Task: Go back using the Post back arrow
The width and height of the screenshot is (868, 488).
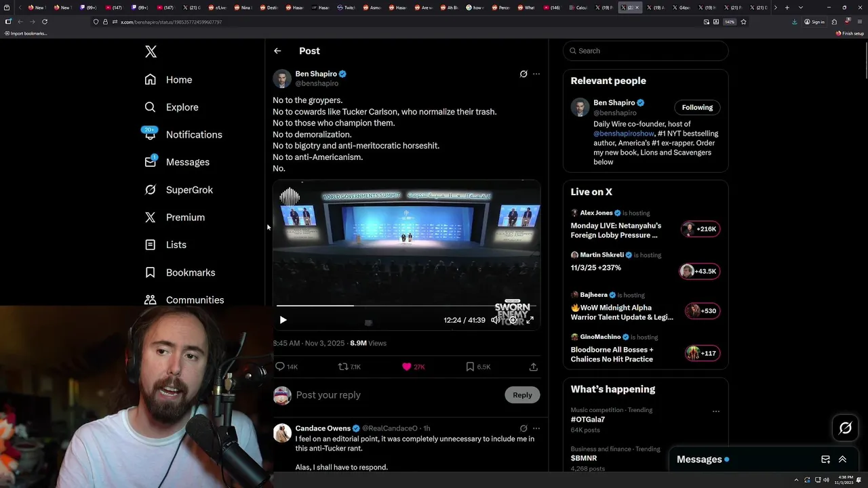Action: coord(277,51)
